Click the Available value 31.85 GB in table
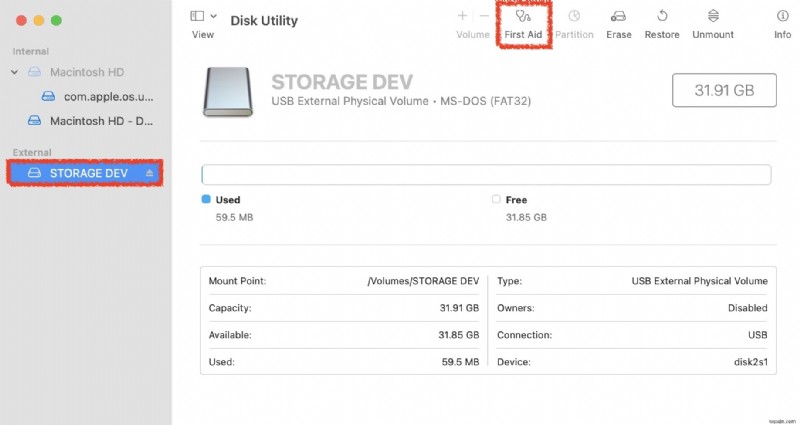800x425 pixels. (x=459, y=335)
